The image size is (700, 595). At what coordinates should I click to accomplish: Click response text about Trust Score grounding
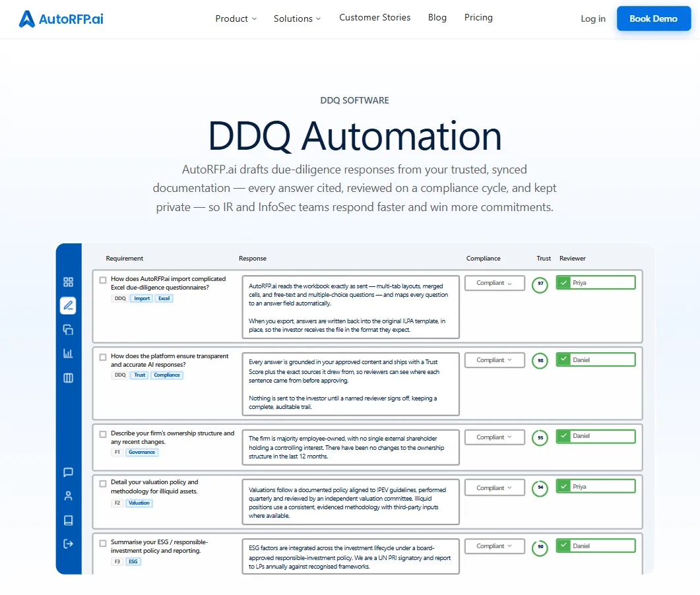(x=350, y=385)
